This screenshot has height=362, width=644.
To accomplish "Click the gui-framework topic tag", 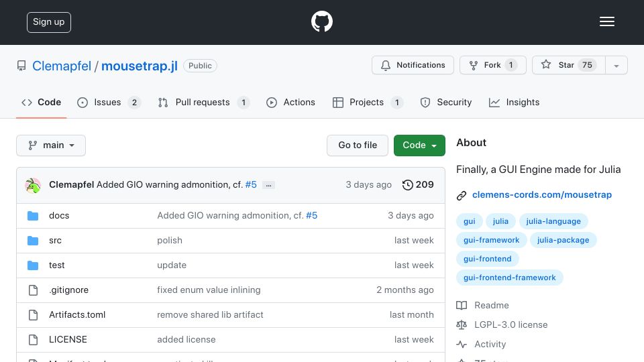I will [491, 240].
